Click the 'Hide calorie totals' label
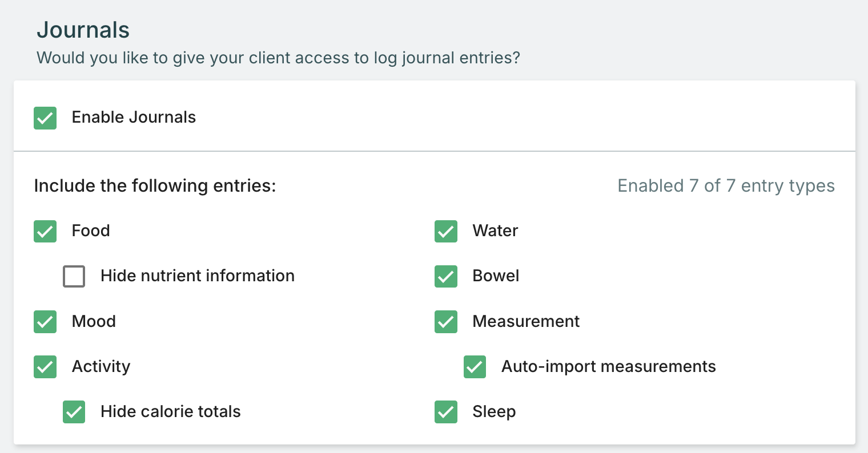 [x=170, y=411]
